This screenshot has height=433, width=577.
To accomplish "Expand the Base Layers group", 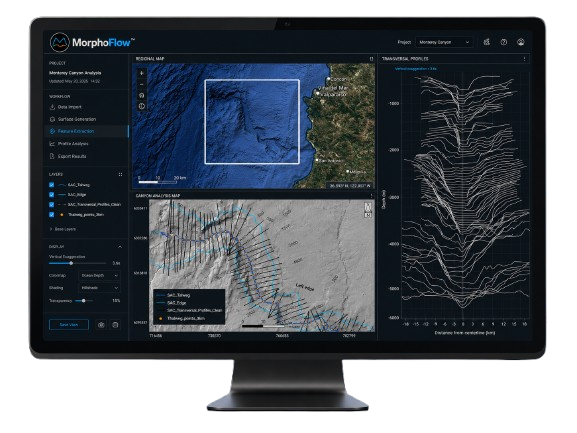I will click(x=63, y=229).
